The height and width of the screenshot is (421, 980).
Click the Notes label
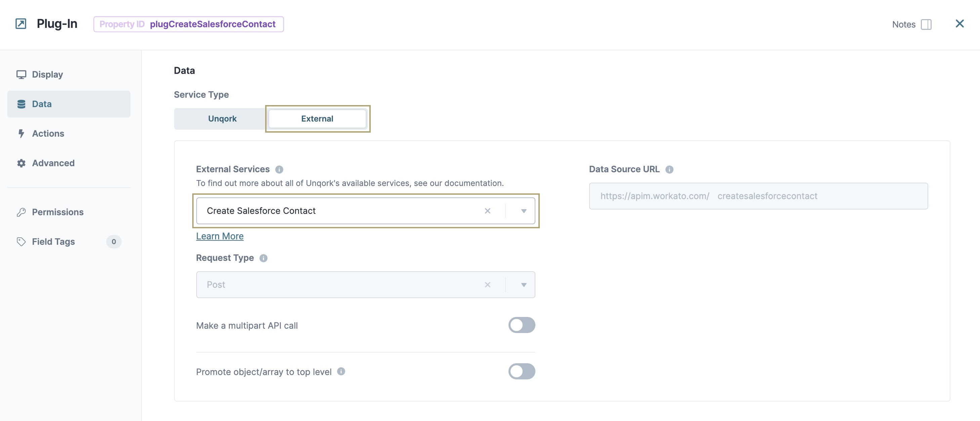[903, 24]
